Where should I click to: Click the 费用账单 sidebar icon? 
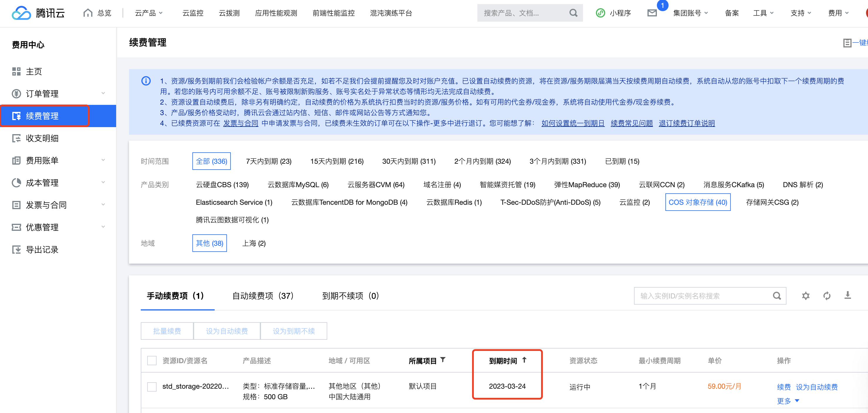tap(16, 161)
